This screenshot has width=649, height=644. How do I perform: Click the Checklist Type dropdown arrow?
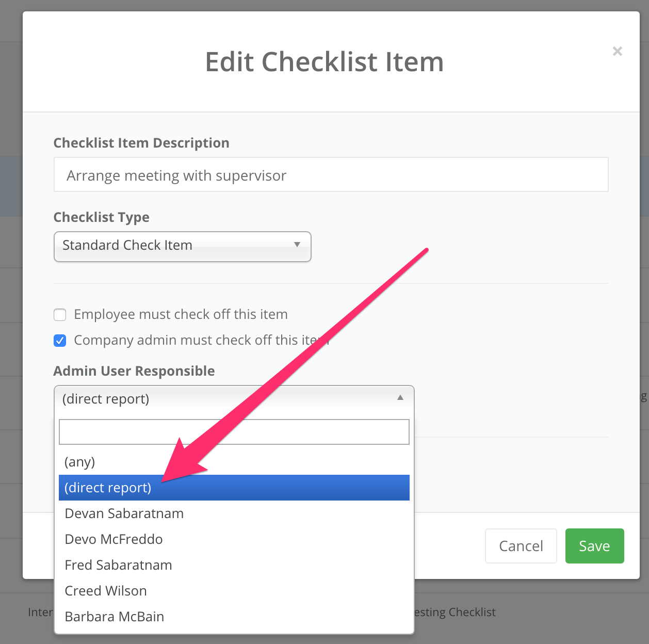pyautogui.click(x=297, y=245)
